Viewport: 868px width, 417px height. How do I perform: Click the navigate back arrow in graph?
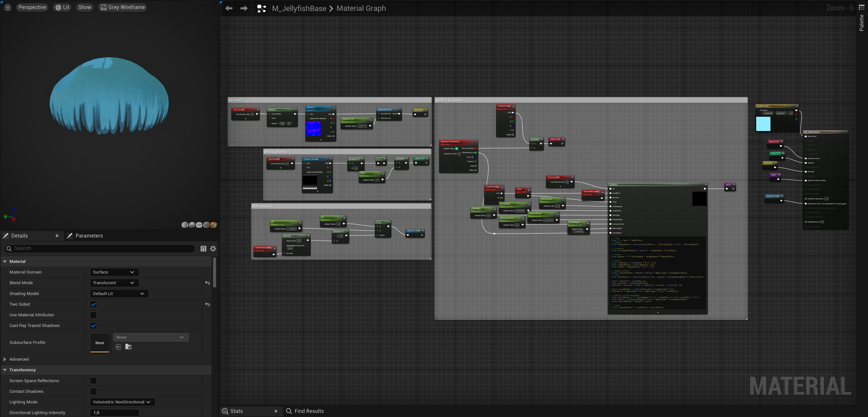click(x=229, y=8)
